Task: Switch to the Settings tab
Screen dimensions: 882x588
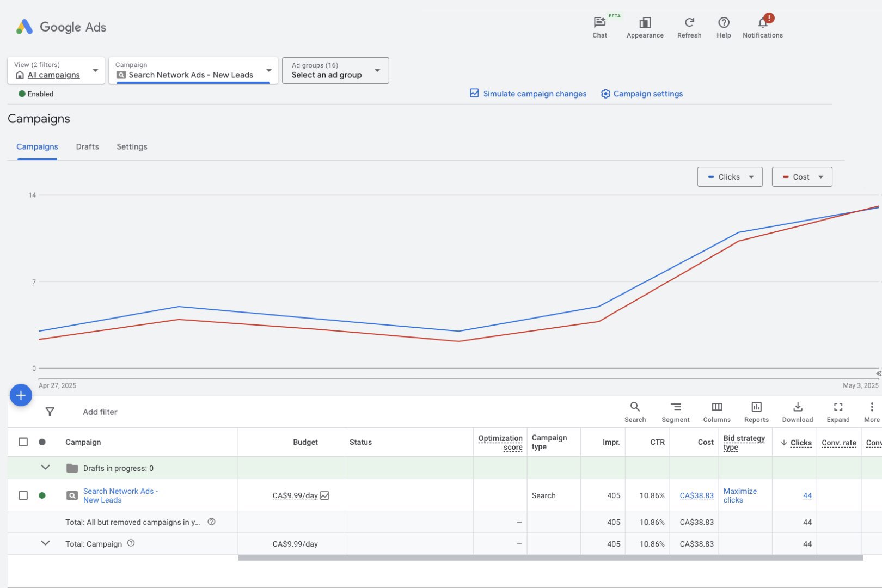Action: (132, 147)
